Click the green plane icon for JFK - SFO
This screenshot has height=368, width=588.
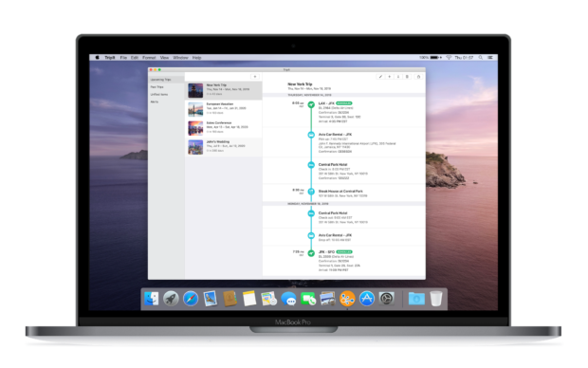point(311,253)
